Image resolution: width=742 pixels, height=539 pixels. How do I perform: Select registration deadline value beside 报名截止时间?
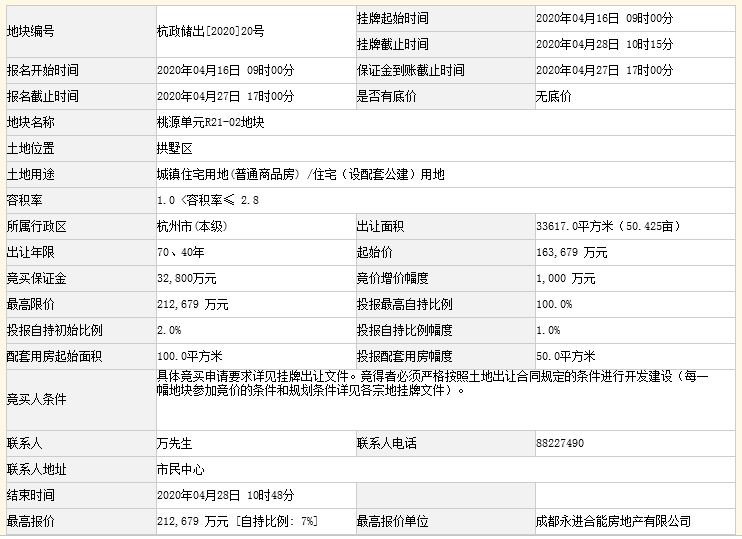tap(226, 97)
